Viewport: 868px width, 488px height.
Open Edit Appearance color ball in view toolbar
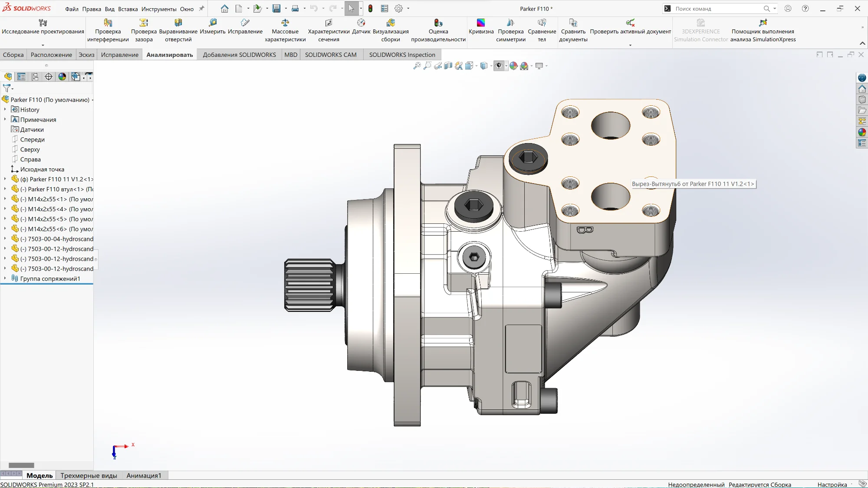[513, 66]
